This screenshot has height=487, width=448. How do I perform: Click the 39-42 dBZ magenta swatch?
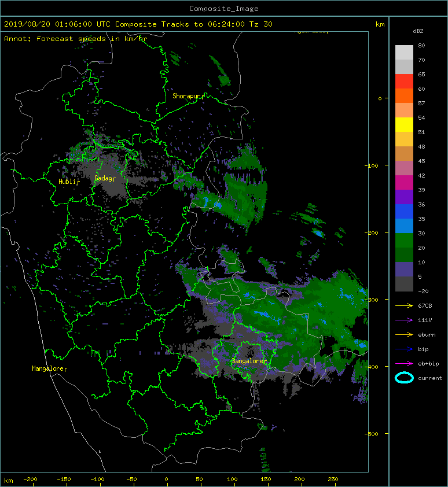coord(404,182)
